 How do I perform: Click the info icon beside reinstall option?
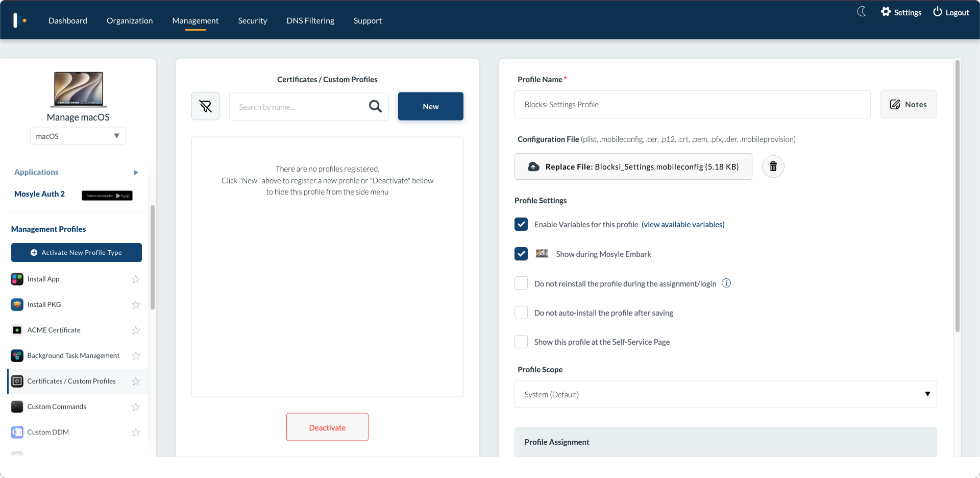click(726, 283)
